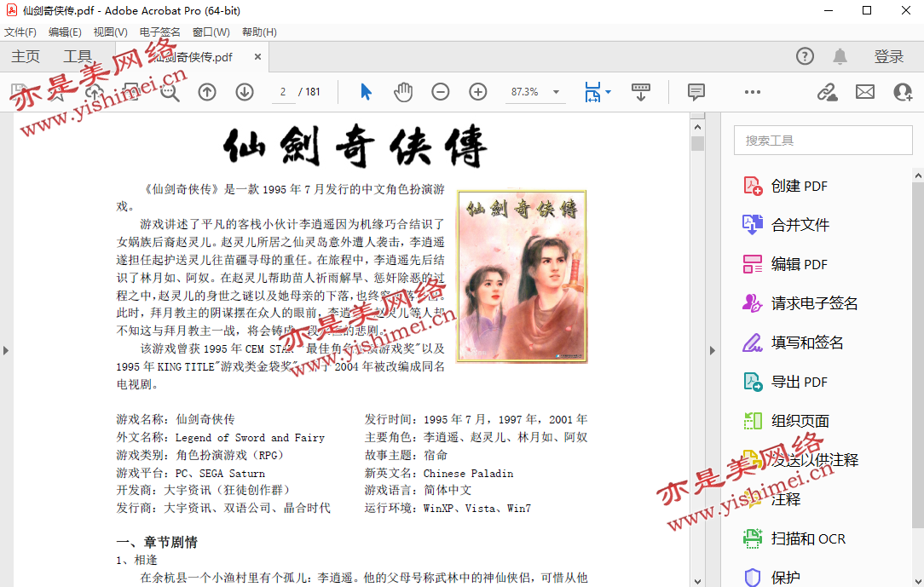Click the Scan & OCR (扫描和 OCR) icon

click(753, 538)
